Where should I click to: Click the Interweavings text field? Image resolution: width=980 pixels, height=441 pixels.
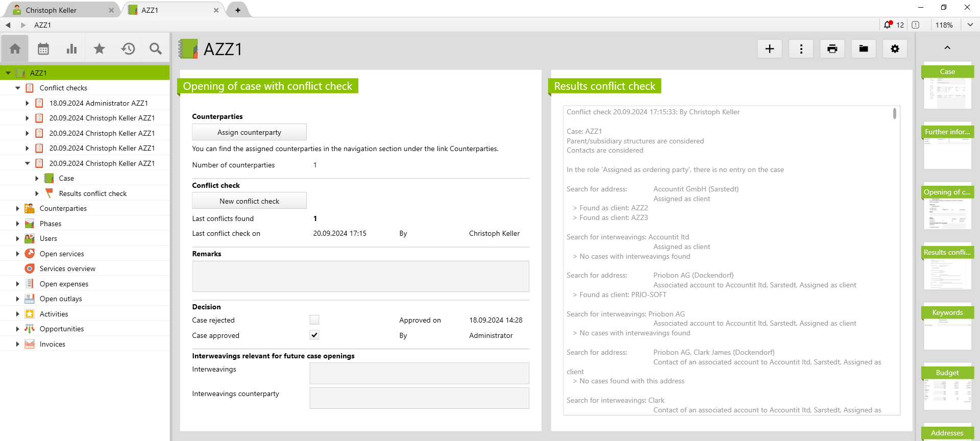(419, 373)
